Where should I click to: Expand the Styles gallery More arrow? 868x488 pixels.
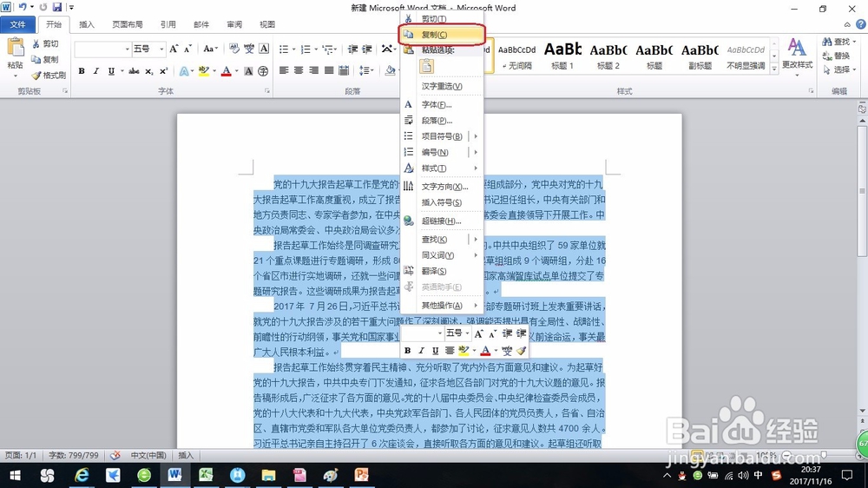click(x=774, y=68)
